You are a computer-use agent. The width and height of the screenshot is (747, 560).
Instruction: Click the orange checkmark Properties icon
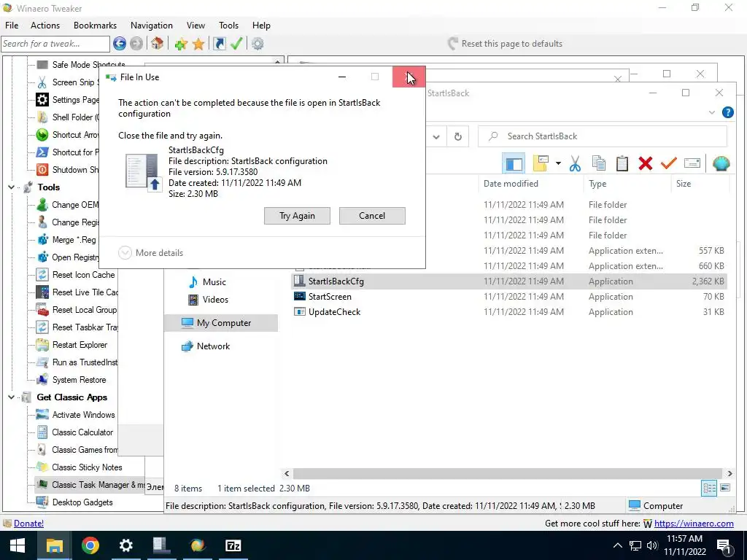pos(669,164)
